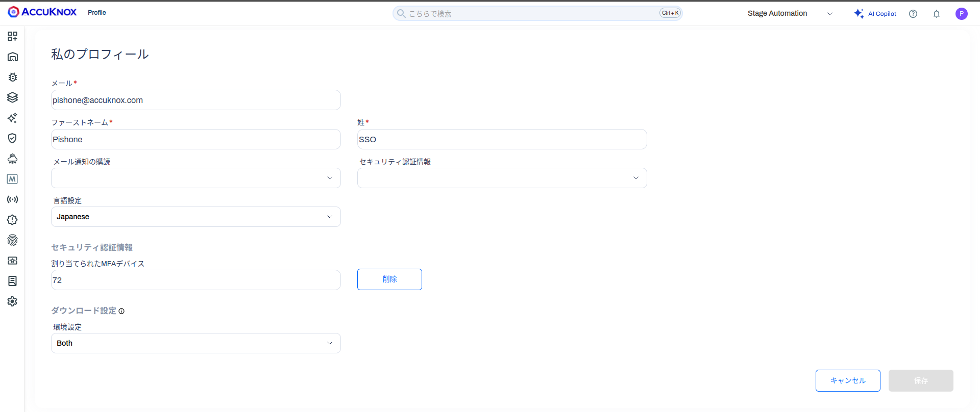Open the help question mark icon
980x412 pixels.
coord(913,14)
